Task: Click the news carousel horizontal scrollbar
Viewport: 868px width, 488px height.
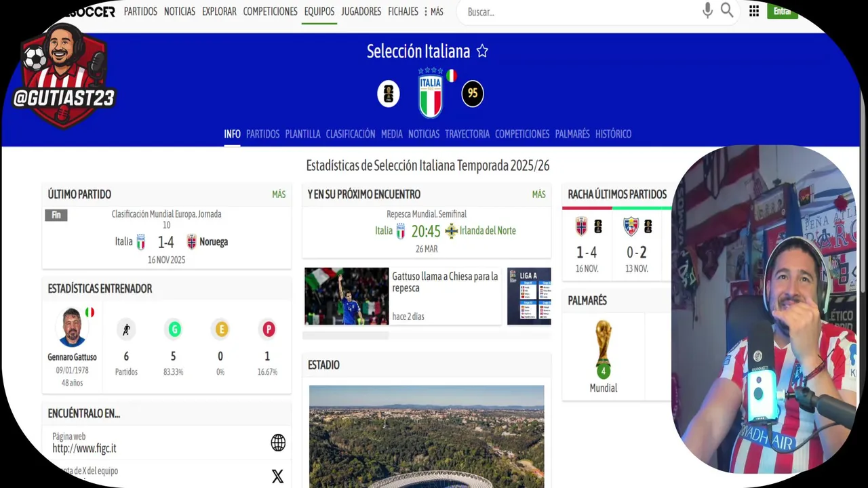Action: tap(427, 335)
